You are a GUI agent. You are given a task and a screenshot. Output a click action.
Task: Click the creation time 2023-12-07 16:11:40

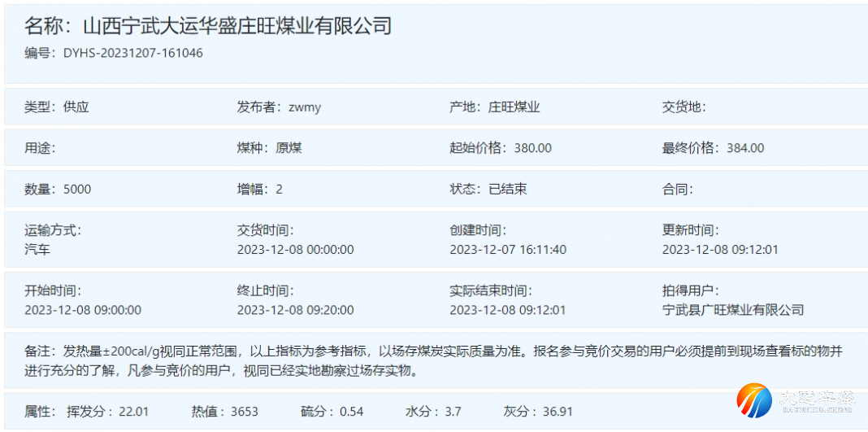tap(508, 249)
